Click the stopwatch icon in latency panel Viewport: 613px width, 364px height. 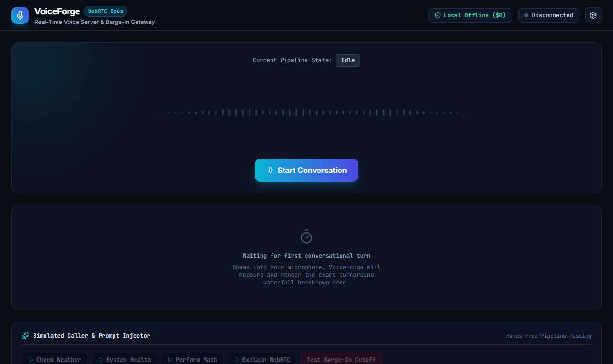point(306,237)
